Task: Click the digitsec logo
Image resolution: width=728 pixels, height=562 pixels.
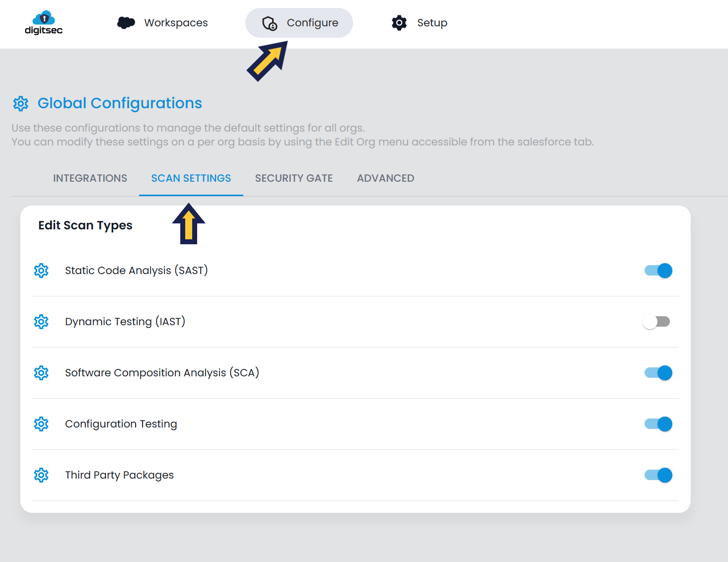Action: click(44, 23)
